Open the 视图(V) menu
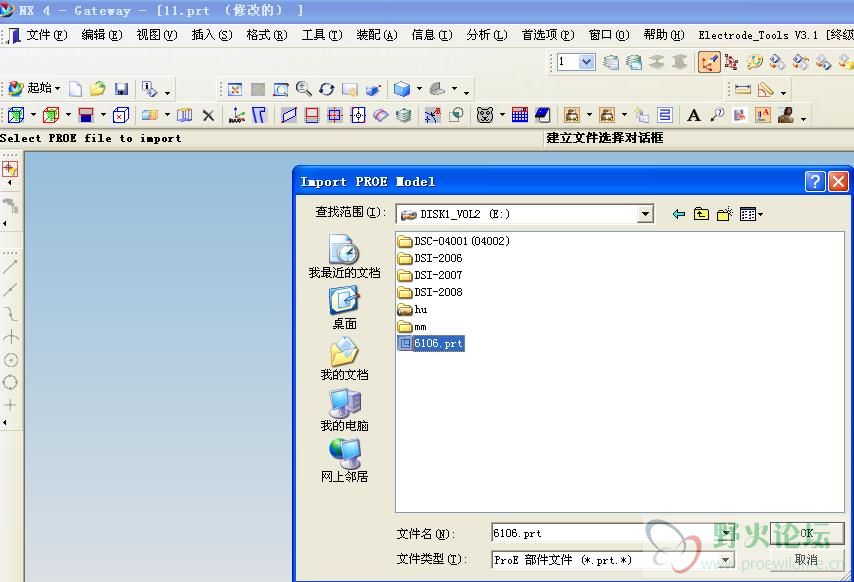 coord(157,35)
